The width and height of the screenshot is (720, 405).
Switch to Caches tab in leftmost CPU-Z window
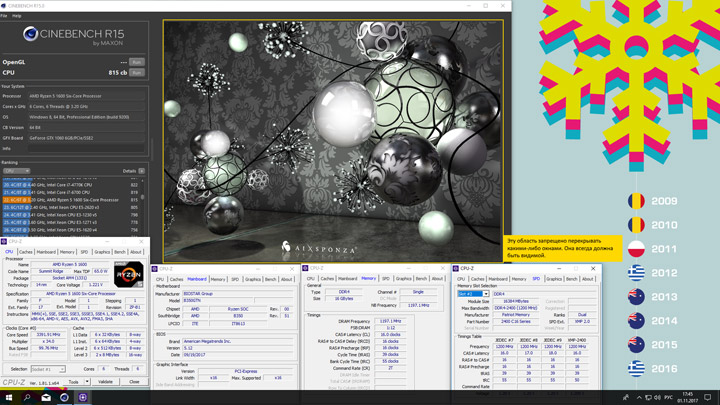pos(25,252)
